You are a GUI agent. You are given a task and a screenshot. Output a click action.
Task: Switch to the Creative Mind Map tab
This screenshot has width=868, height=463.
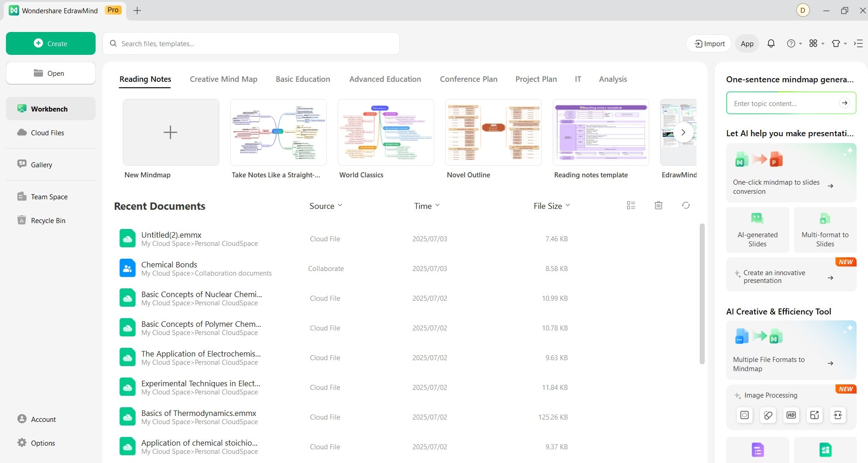(224, 79)
